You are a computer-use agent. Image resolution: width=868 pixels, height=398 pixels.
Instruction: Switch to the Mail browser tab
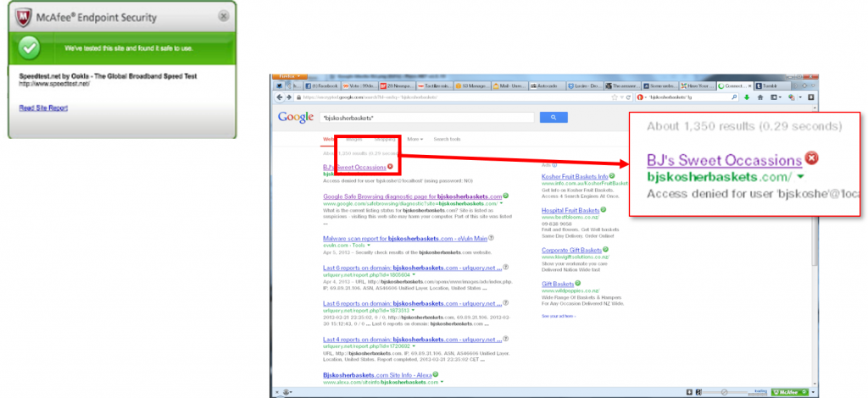[509, 86]
